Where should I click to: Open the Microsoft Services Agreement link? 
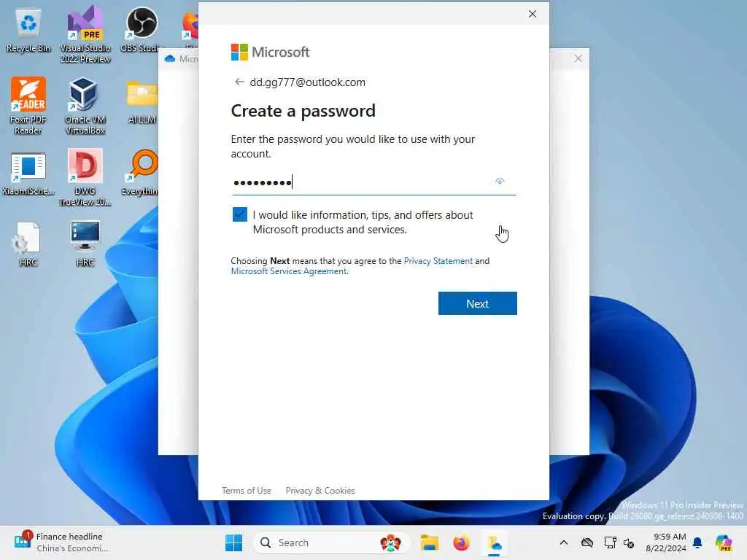pos(289,271)
